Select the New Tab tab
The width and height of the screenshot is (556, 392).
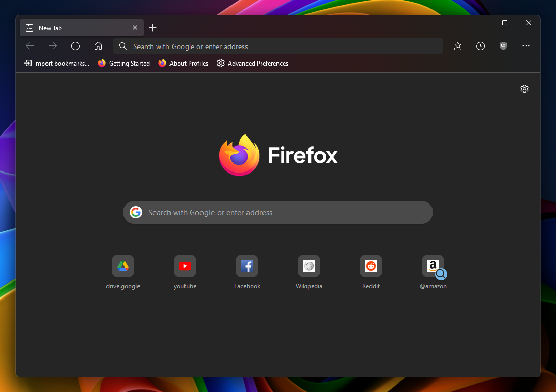(x=82, y=28)
